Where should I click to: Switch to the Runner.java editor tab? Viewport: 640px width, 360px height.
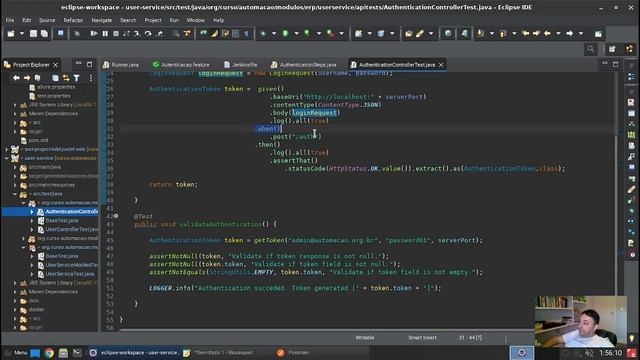(x=121, y=64)
